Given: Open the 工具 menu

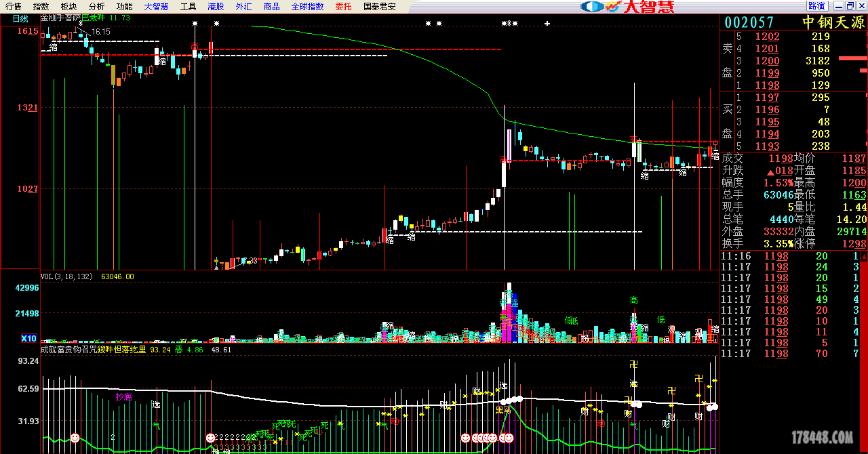Looking at the screenshot, I should tap(189, 7).
